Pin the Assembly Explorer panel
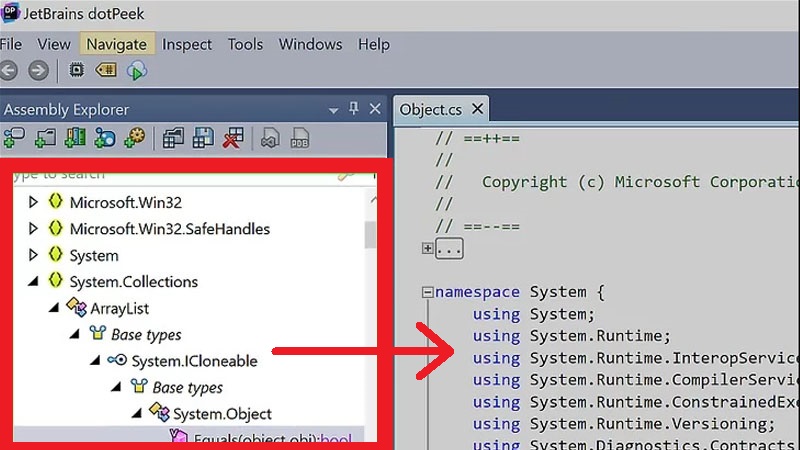Image resolution: width=800 pixels, height=450 pixels. point(354,108)
